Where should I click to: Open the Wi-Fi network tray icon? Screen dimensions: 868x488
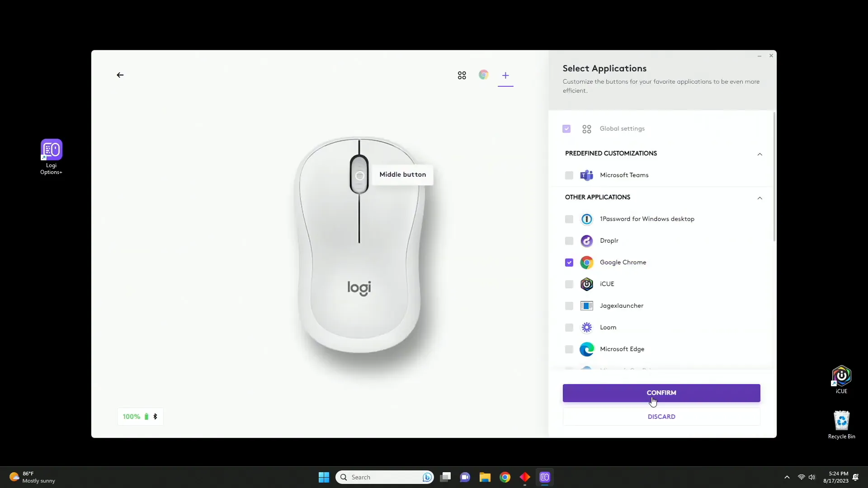801,477
